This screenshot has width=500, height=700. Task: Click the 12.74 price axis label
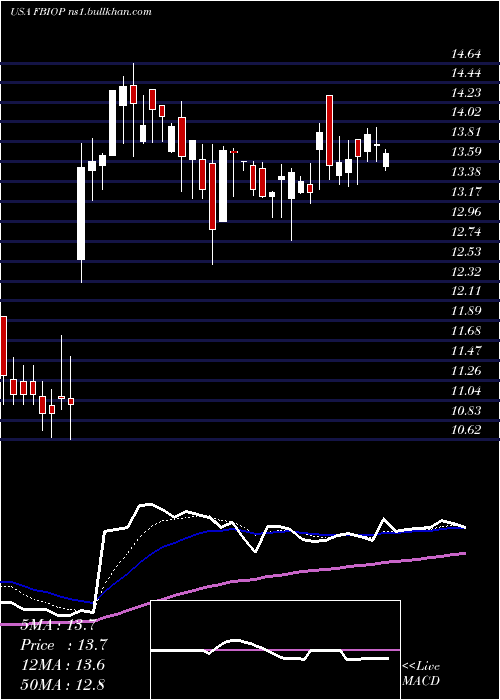click(x=466, y=232)
